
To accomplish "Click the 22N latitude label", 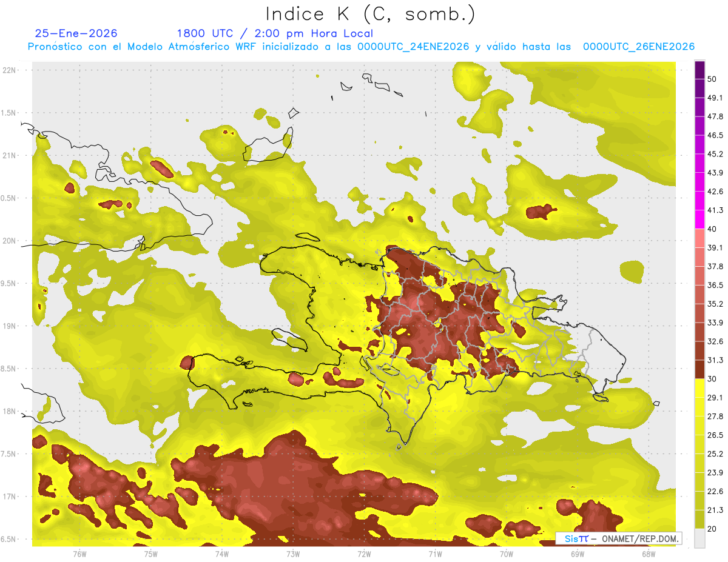I will click(10, 70).
